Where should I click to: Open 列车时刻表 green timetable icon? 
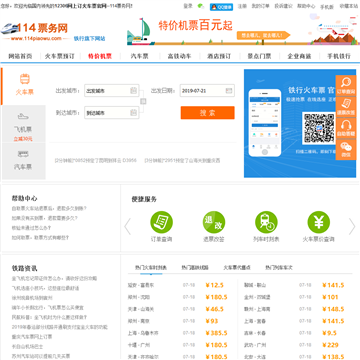[266, 222]
